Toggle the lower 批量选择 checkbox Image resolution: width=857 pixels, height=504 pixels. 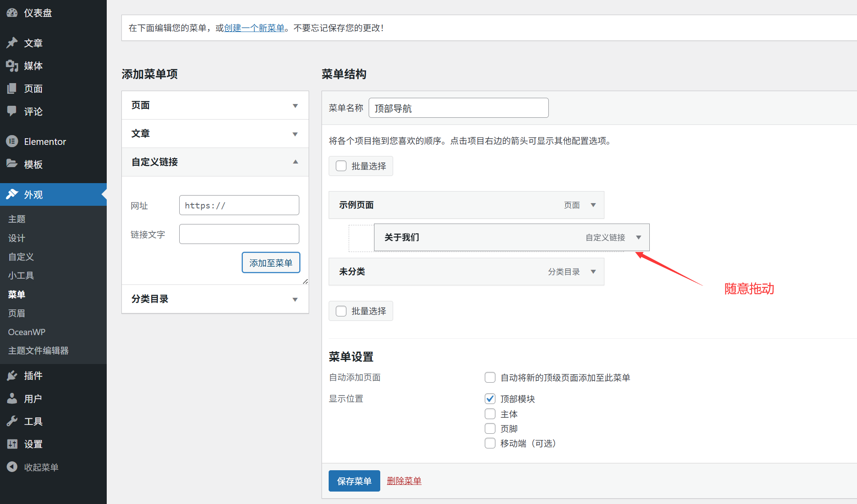(x=341, y=311)
